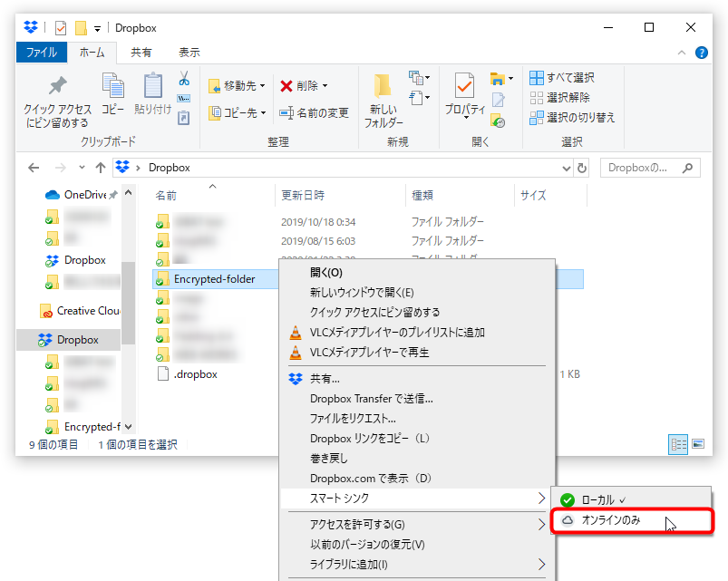Viewport: 728px width, 581px height.
Task: Click the Dropbox icon in the title bar
Action: click(31, 27)
